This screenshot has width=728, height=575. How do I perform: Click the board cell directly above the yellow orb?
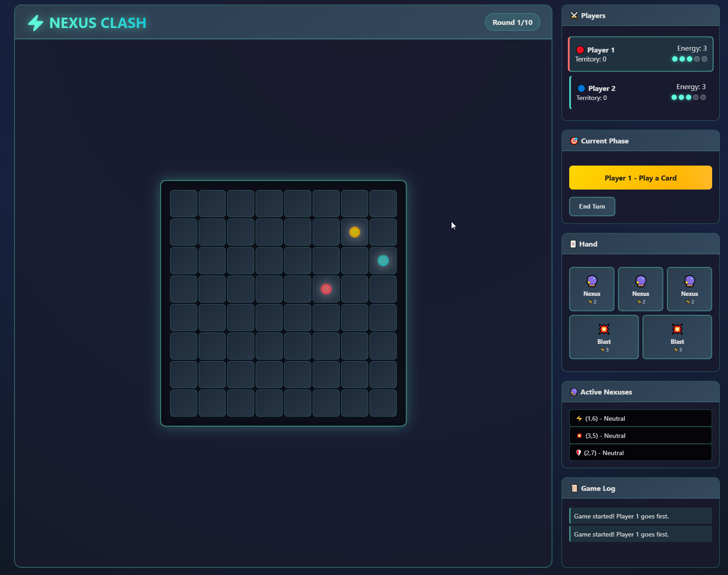pyautogui.click(x=355, y=204)
